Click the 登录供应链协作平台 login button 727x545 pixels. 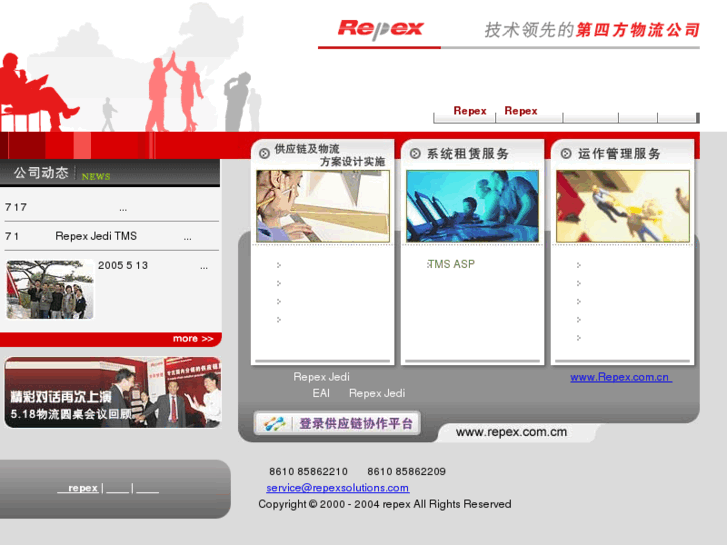click(x=338, y=423)
